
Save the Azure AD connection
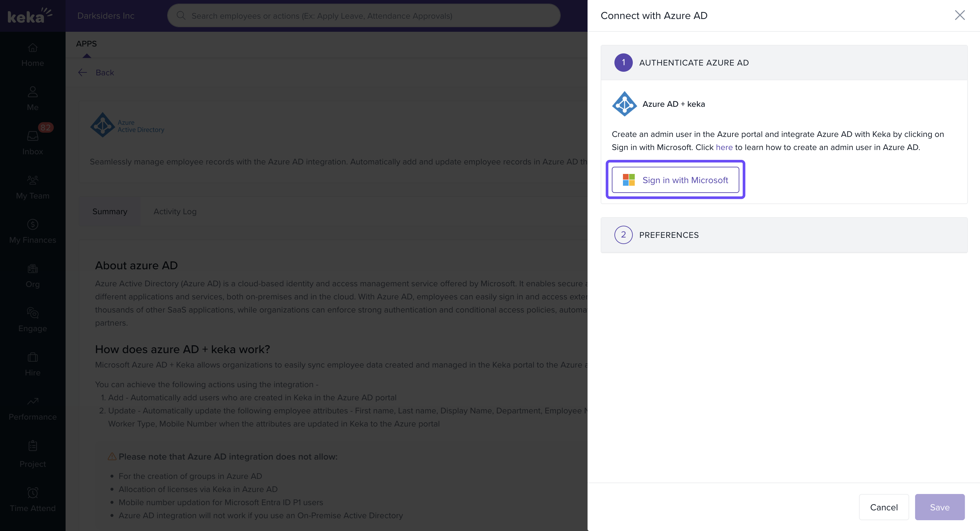tap(939, 507)
